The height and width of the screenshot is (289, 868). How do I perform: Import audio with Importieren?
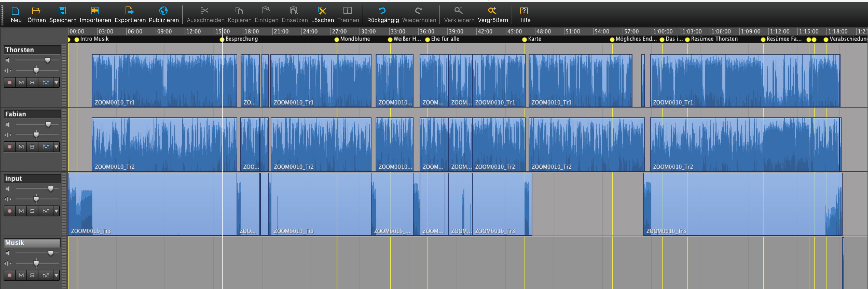[x=95, y=15]
